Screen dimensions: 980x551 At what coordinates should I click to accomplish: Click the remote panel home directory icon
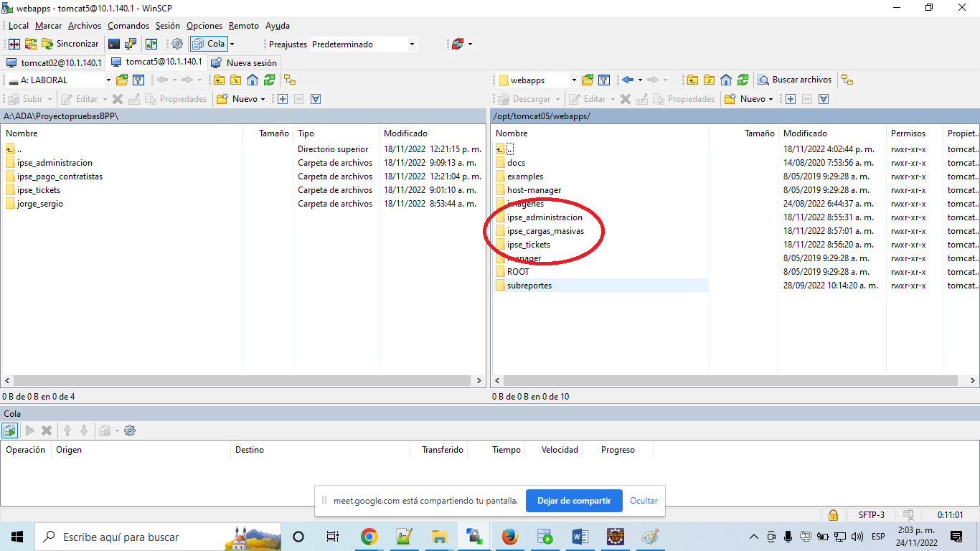pos(726,80)
